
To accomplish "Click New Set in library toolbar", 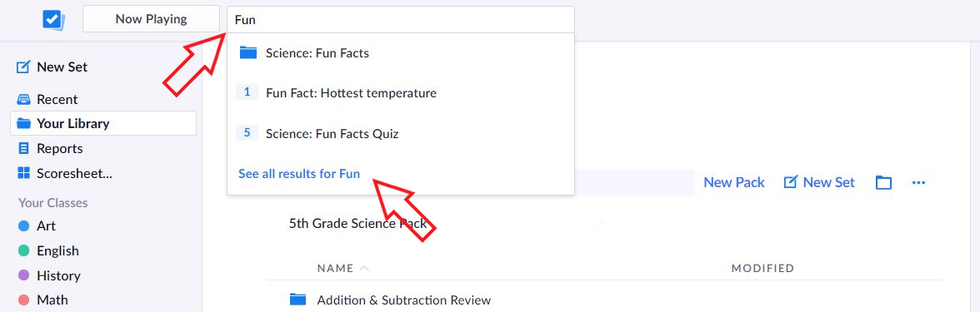I will coord(819,182).
